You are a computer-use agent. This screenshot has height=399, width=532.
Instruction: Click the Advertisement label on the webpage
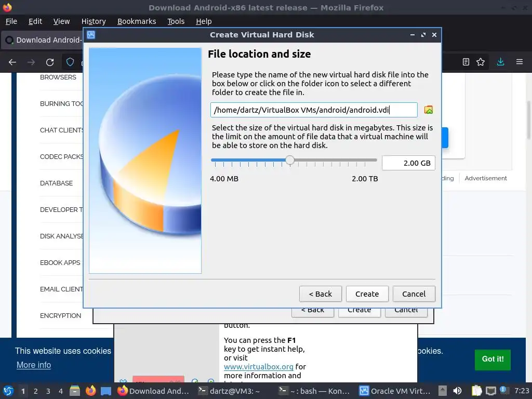(486, 179)
